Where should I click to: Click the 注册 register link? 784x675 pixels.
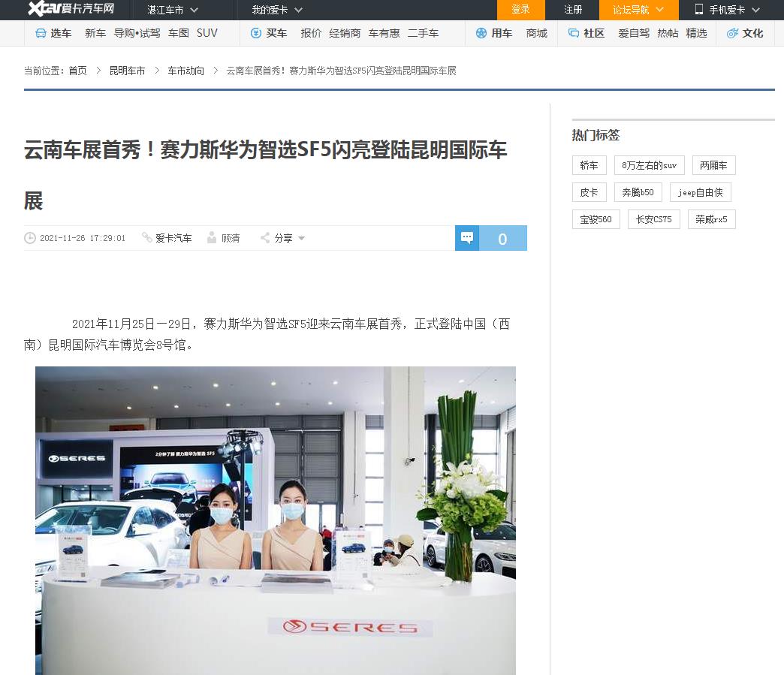573,10
